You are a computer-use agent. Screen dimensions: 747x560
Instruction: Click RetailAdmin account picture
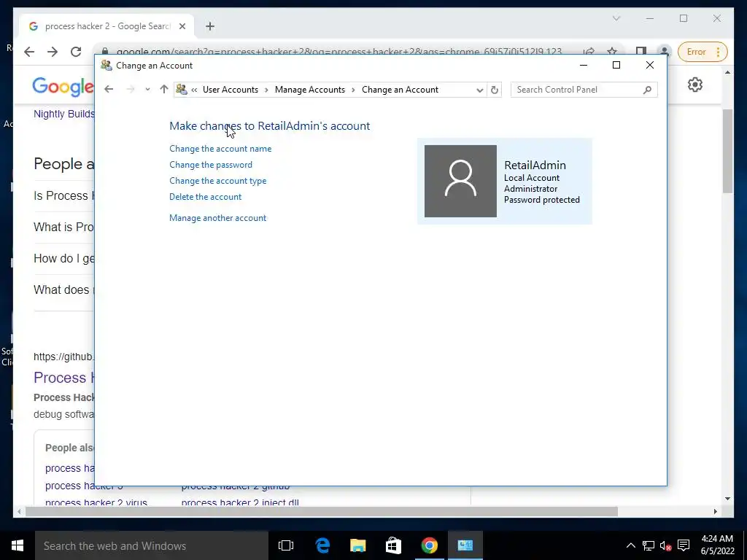point(460,181)
